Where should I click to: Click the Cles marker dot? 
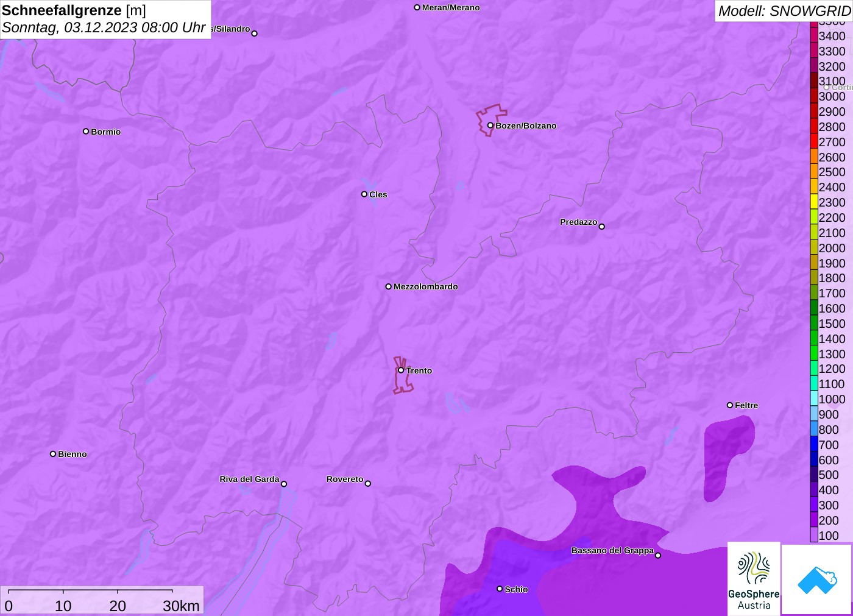[364, 194]
